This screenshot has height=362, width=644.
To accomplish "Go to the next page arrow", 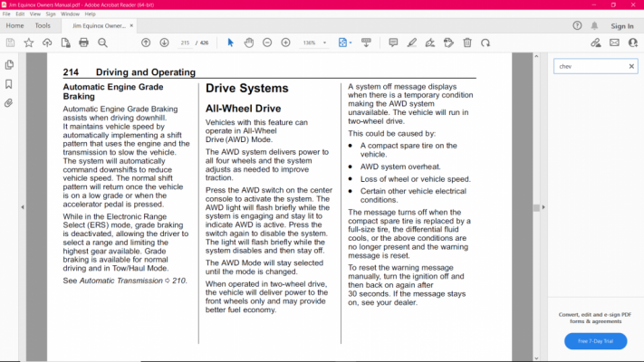I will pos(164,43).
